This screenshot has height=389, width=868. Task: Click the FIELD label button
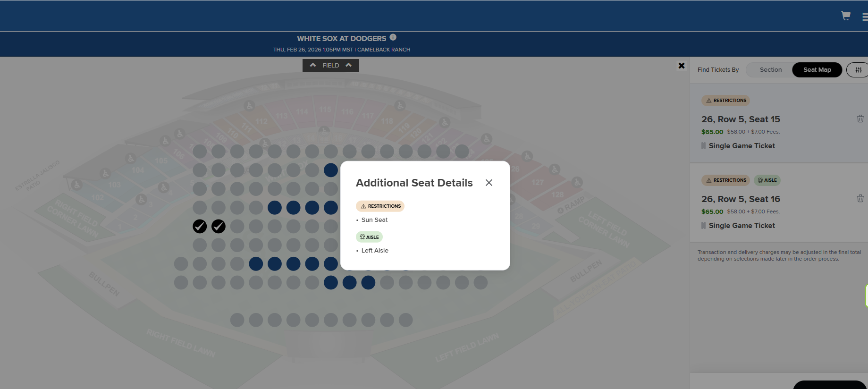[330, 66]
